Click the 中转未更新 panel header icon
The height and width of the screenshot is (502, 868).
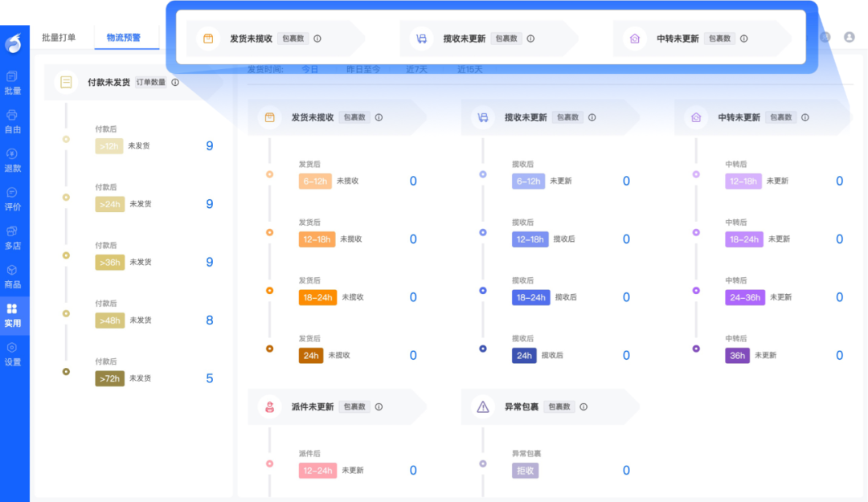[696, 116]
